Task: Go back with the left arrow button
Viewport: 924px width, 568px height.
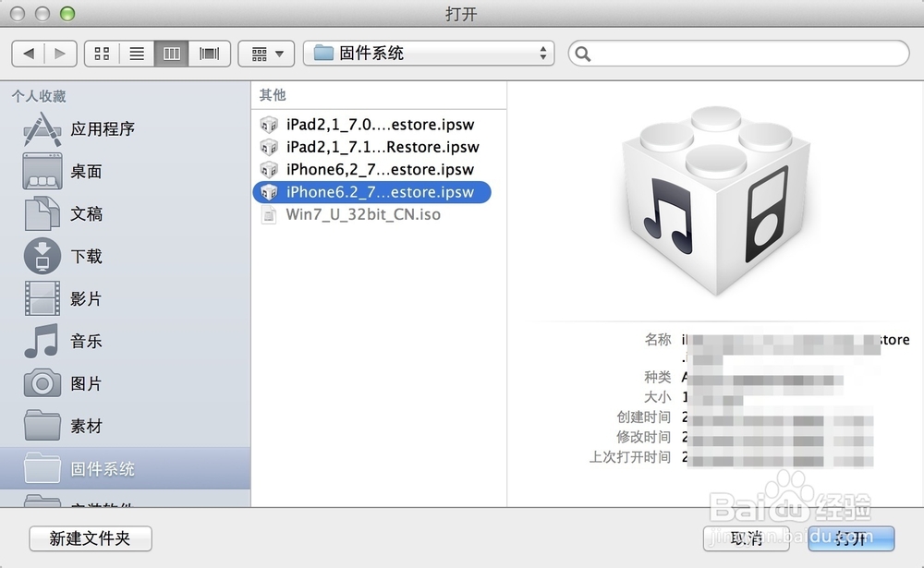Action: point(29,54)
